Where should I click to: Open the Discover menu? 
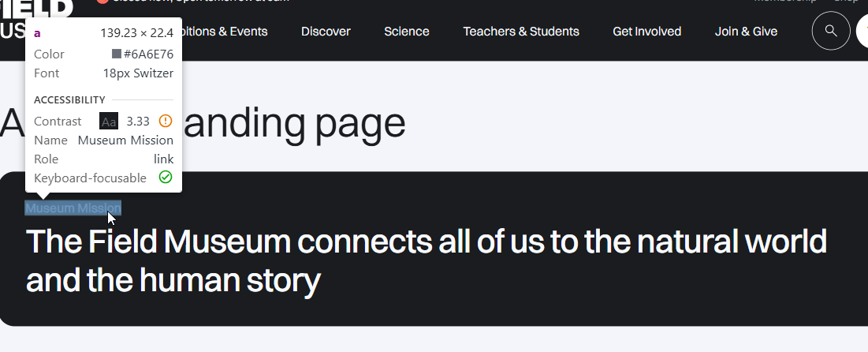[326, 32]
